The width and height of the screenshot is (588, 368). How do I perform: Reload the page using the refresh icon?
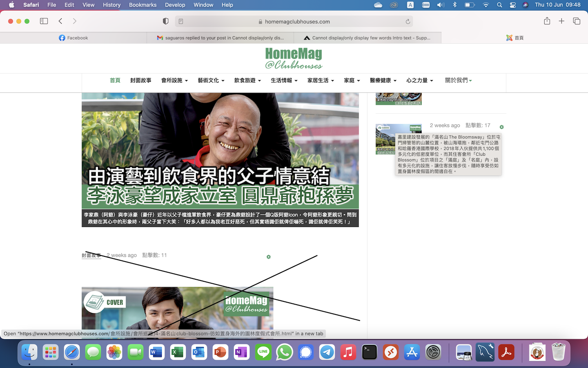click(x=408, y=21)
